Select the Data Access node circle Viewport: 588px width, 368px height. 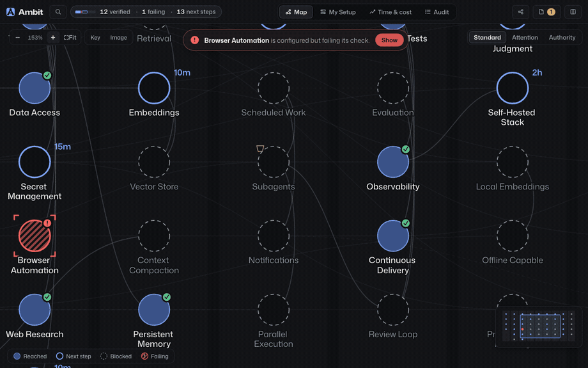click(35, 88)
